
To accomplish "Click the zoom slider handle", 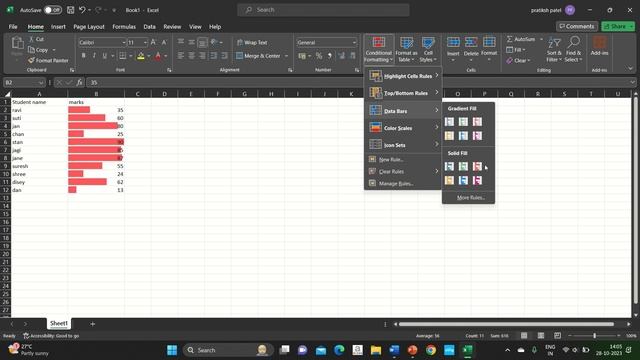I will (594, 336).
